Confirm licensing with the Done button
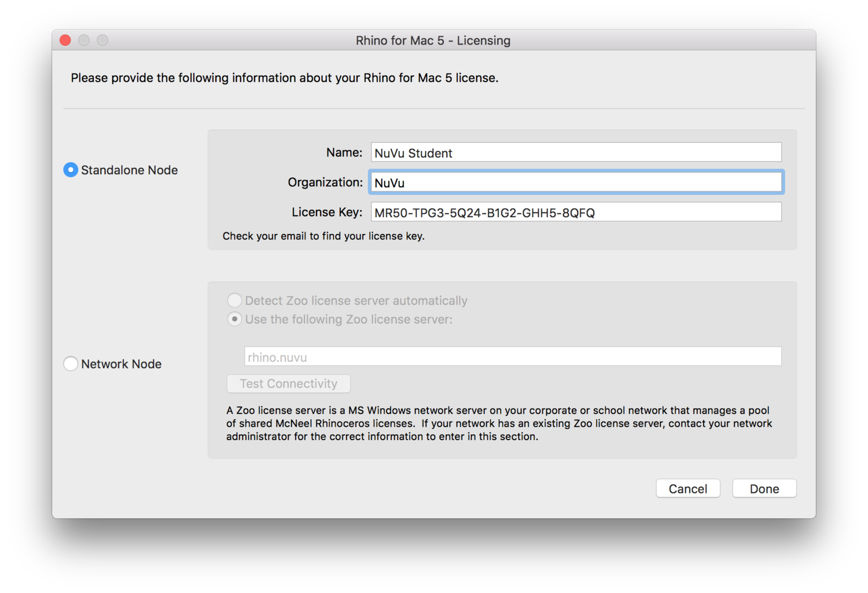Screen dimensions: 868x593 point(764,488)
